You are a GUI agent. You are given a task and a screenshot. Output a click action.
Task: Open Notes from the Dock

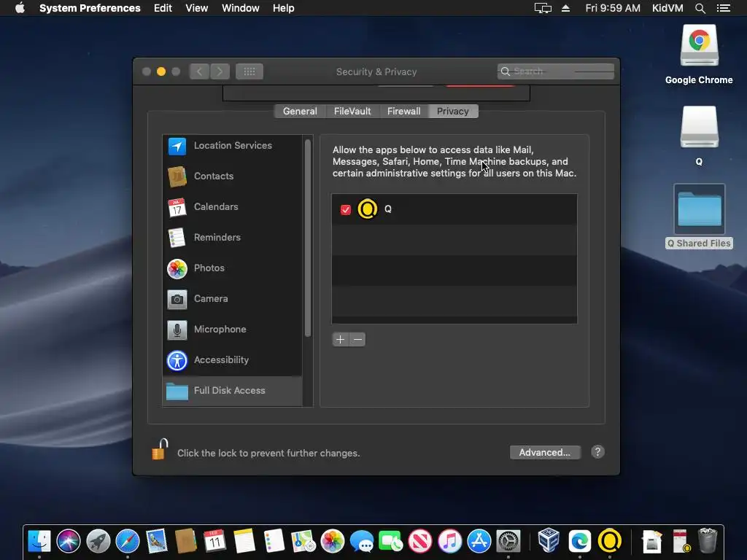tap(244, 541)
